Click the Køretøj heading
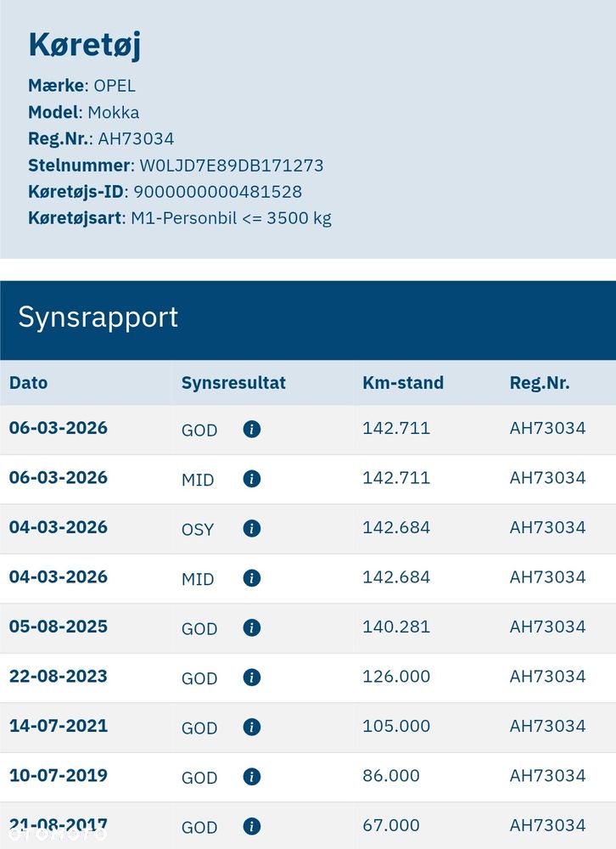 pos(85,44)
